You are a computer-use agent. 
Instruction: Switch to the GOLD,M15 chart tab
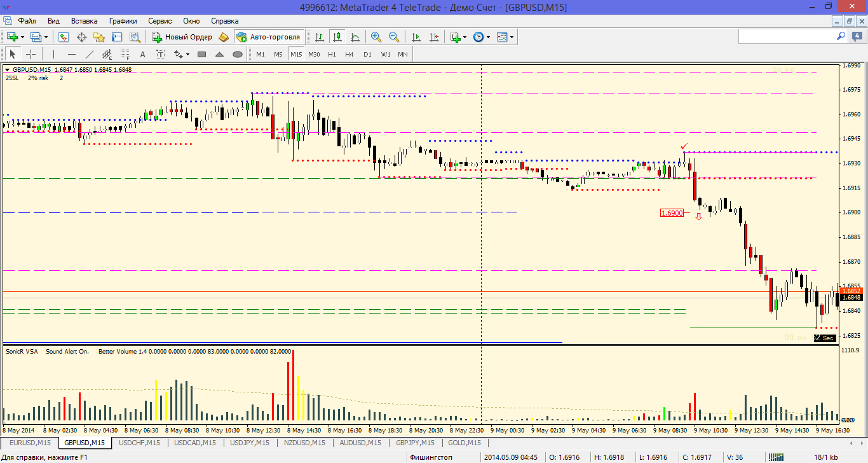[x=465, y=443]
